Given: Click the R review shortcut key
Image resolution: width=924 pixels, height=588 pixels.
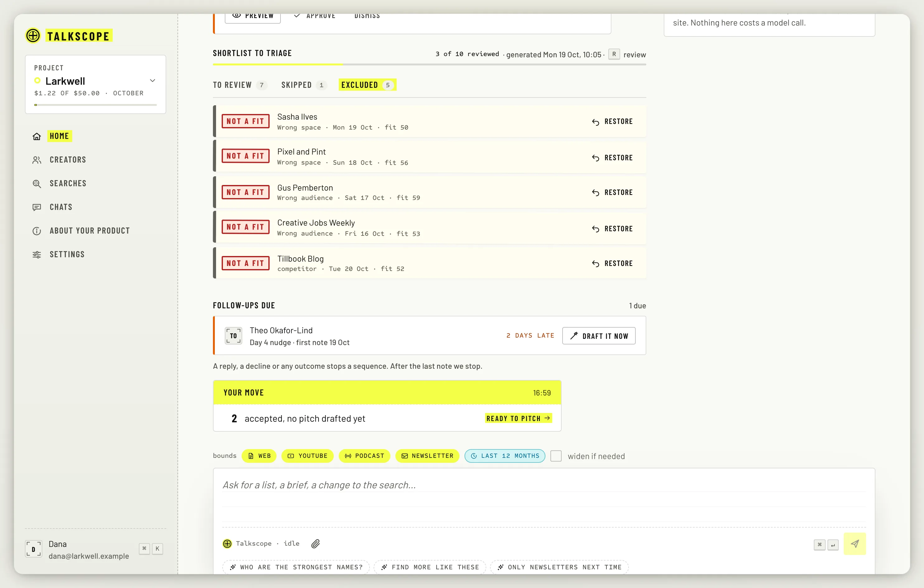Looking at the screenshot, I should coord(614,54).
